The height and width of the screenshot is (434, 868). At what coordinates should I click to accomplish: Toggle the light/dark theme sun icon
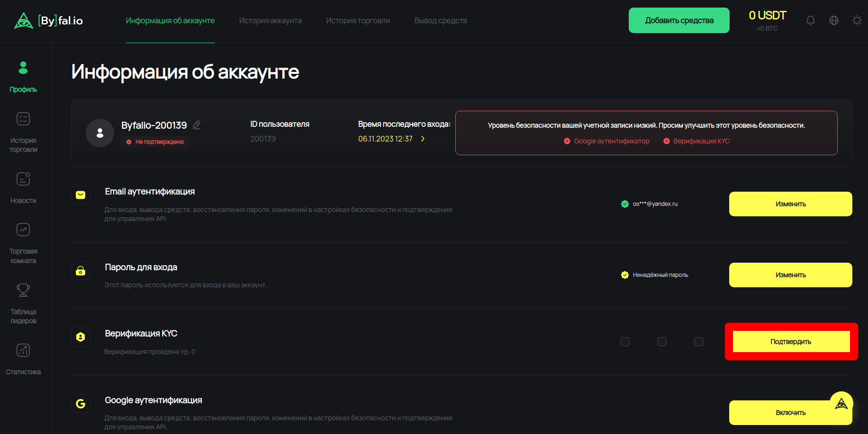pyautogui.click(x=857, y=20)
